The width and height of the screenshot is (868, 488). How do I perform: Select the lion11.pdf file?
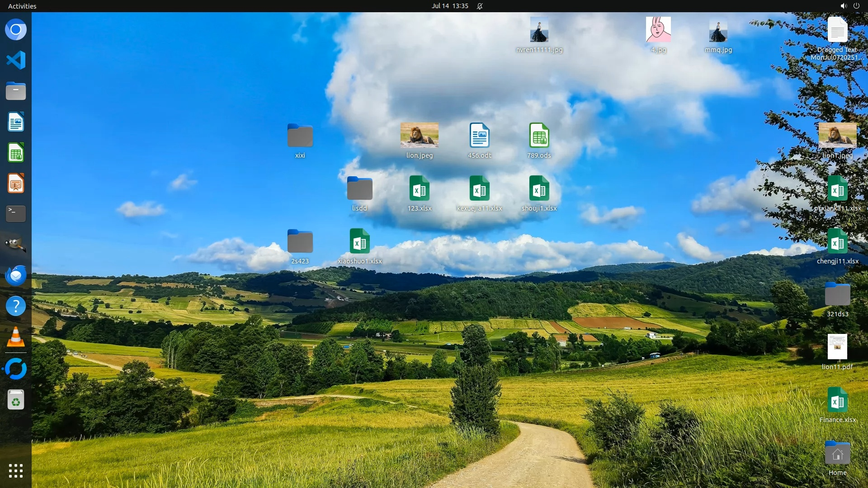tap(837, 347)
